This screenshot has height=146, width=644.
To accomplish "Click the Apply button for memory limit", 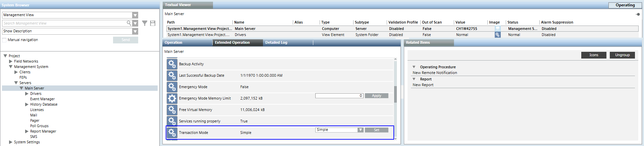I will tap(376, 96).
